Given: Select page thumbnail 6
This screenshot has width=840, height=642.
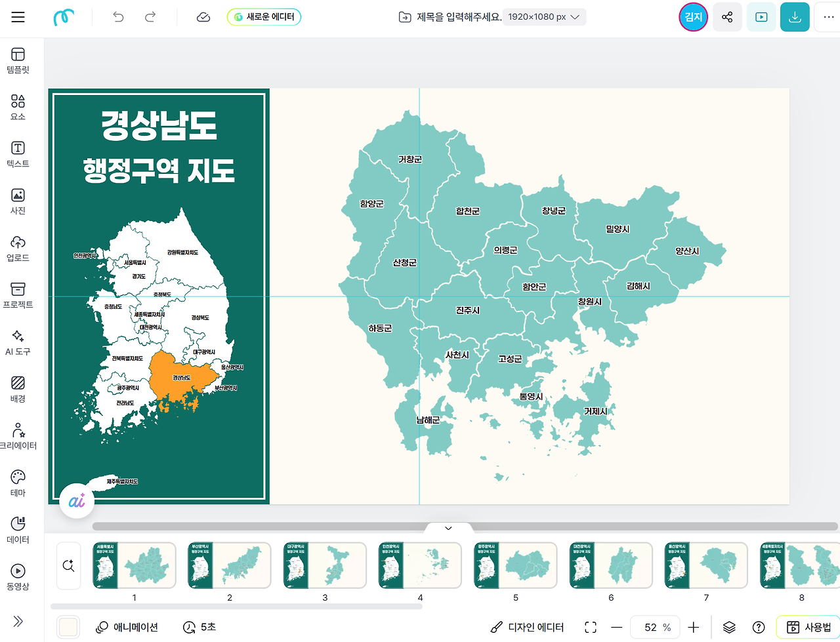Looking at the screenshot, I should pyautogui.click(x=611, y=565).
